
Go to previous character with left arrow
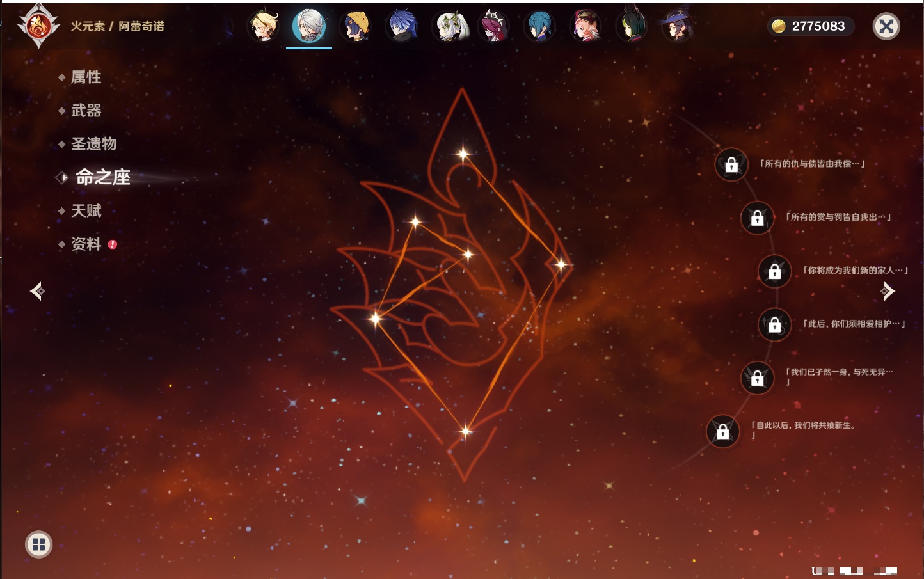(38, 291)
